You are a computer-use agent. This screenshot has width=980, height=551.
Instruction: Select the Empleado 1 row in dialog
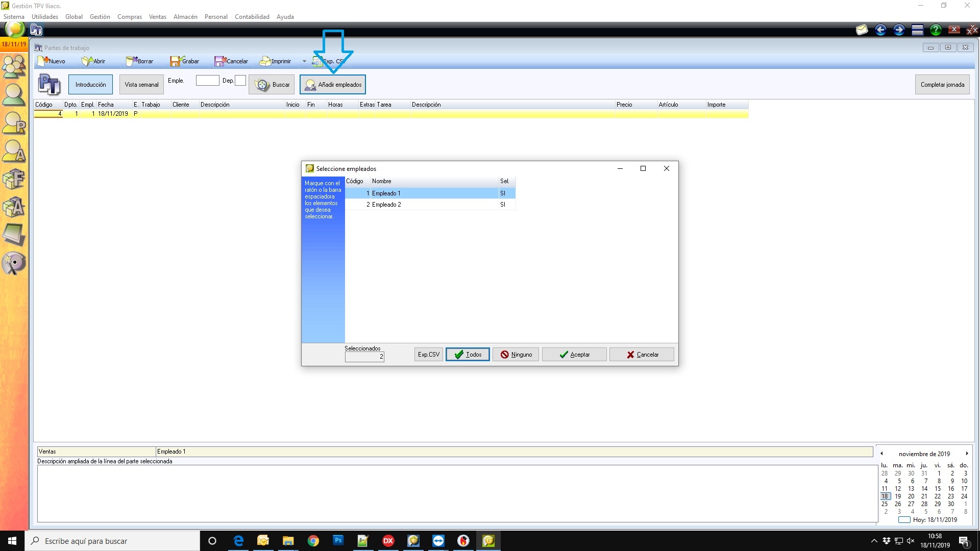tap(430, 193)
